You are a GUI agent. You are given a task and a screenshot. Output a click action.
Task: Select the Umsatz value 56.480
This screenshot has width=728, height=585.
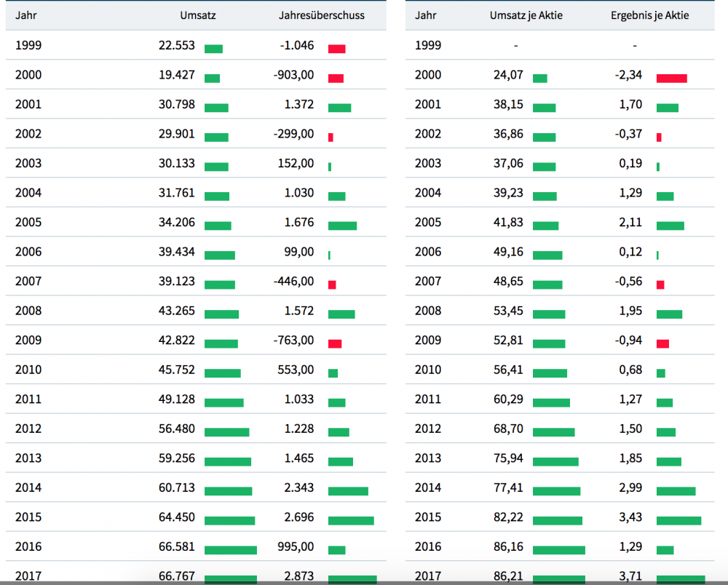coord(177,429)
